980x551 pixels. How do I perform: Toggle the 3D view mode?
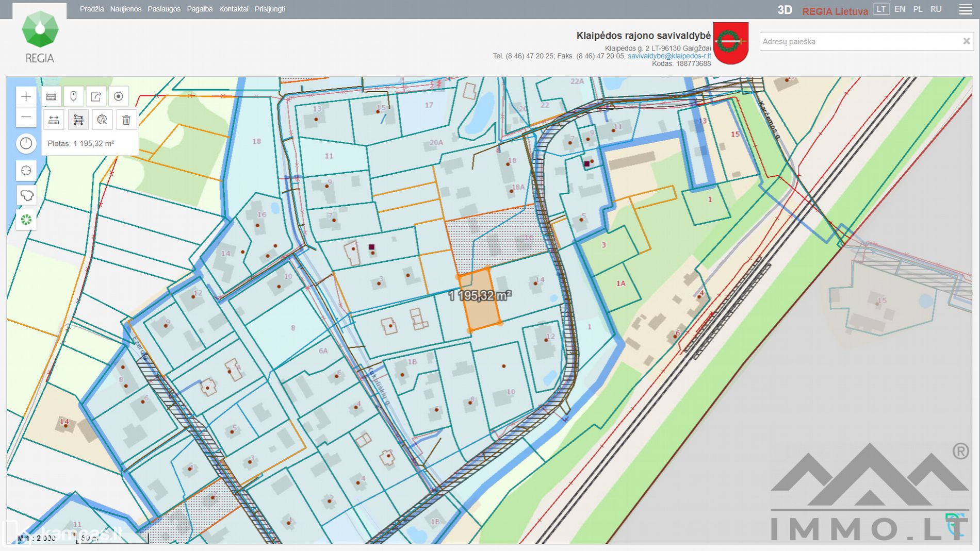pos(785,10)
